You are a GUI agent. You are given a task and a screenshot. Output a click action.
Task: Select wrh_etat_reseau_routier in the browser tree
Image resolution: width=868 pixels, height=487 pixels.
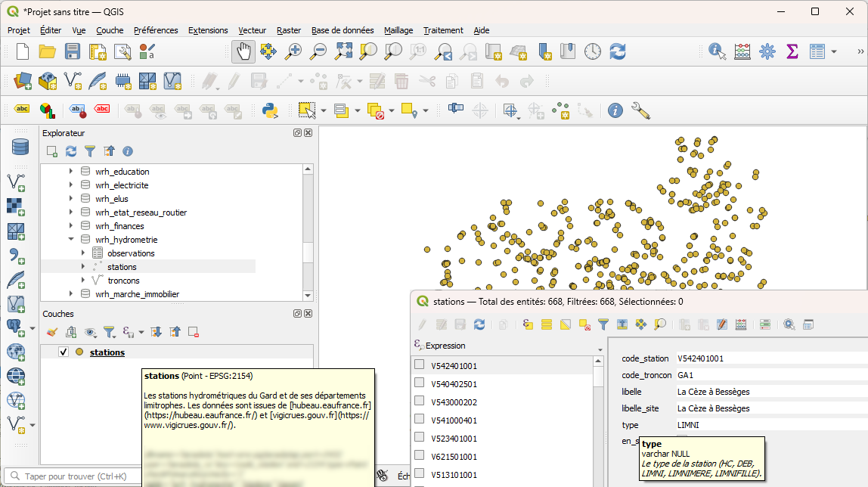click(141, 212)
